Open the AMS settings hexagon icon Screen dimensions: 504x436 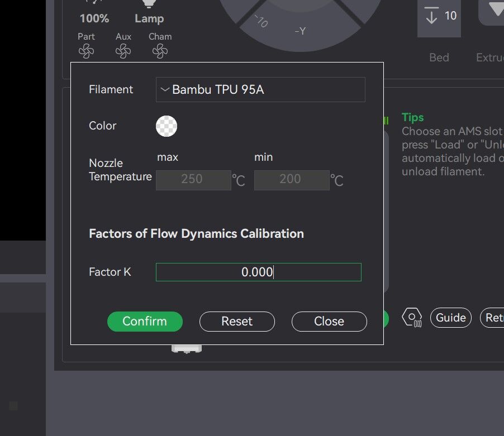(412, 318)
